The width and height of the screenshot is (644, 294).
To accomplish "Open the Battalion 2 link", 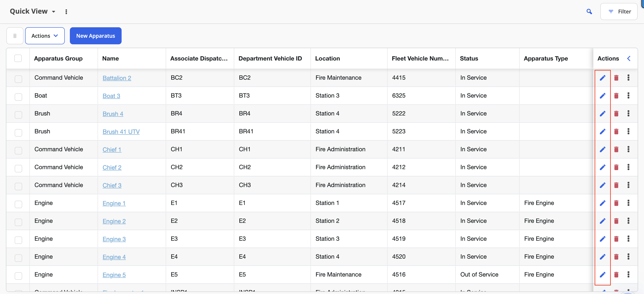I will tap(117, 78).
